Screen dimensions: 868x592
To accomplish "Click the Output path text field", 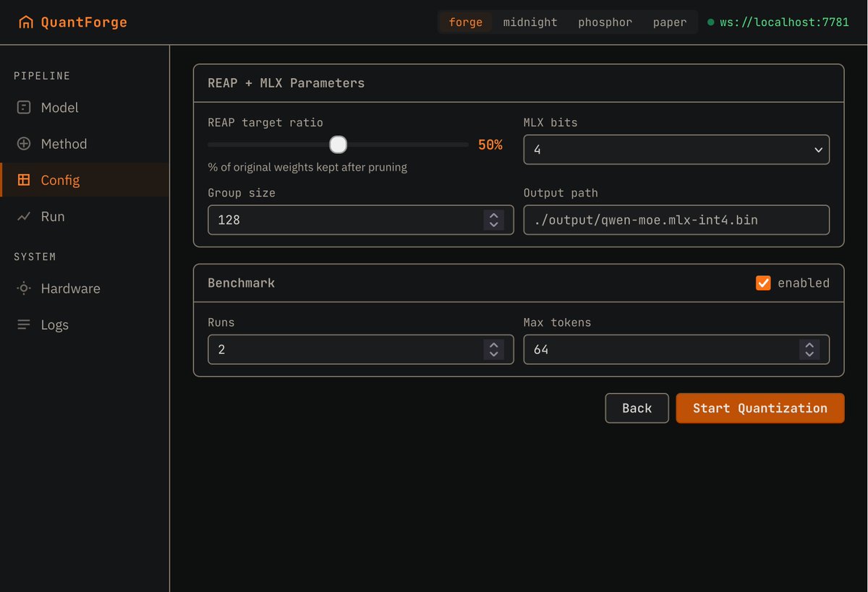I will click(676, 220).
